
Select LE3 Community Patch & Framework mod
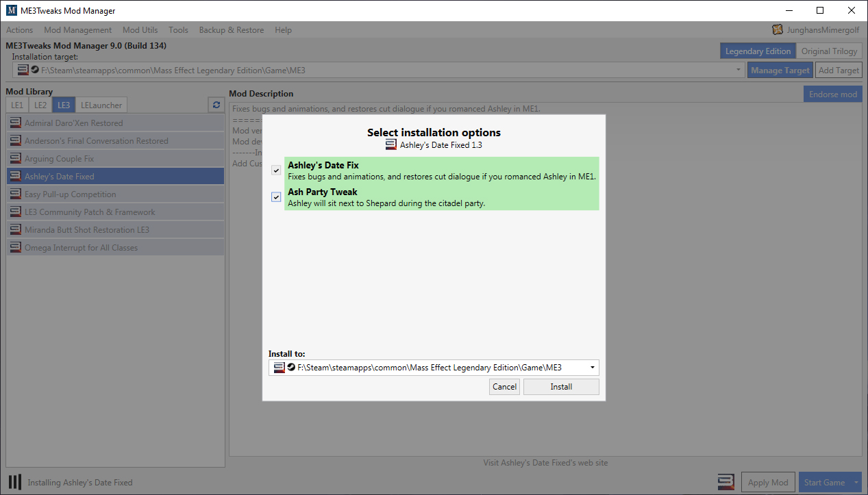[116, 212]
